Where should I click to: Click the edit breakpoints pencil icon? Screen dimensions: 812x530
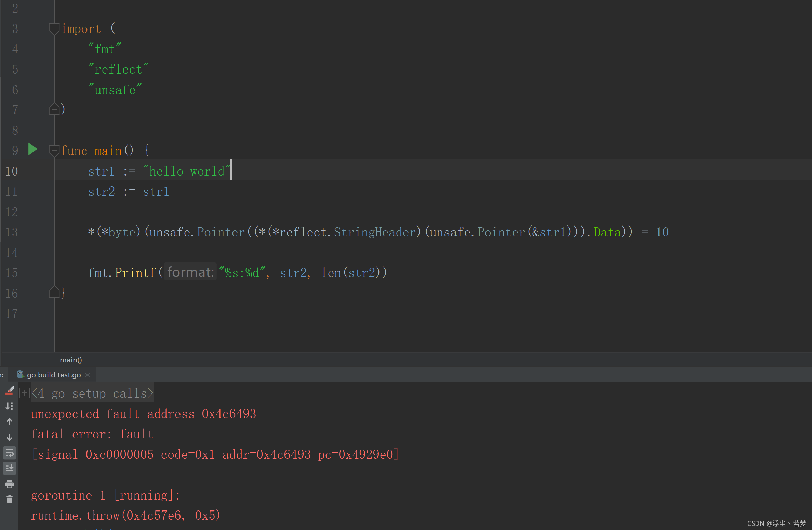10,391
